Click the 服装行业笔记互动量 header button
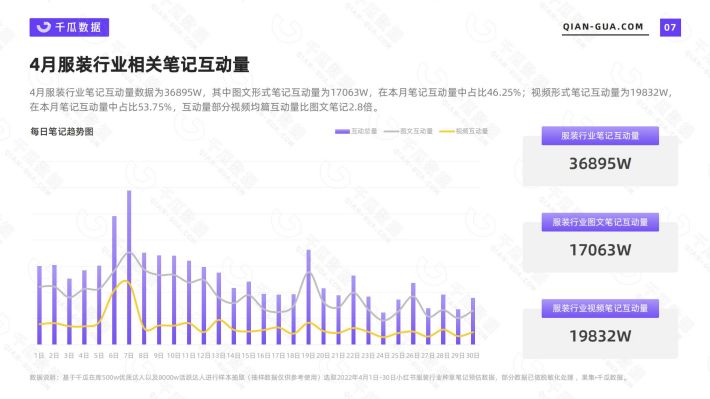Screen dimensions: 710x399 (x=600, y=135)
